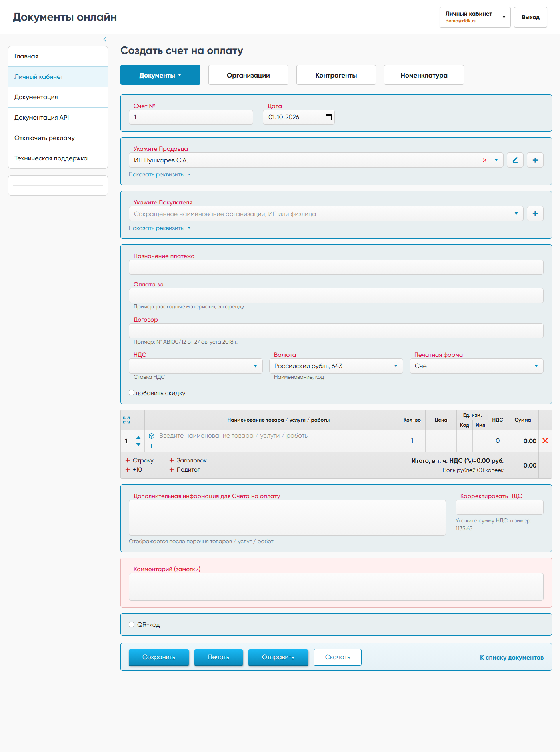Image resolution: width=560 pixels, height=752 pixels.
Task: Go to К списку документов
Action: (512, 657)
